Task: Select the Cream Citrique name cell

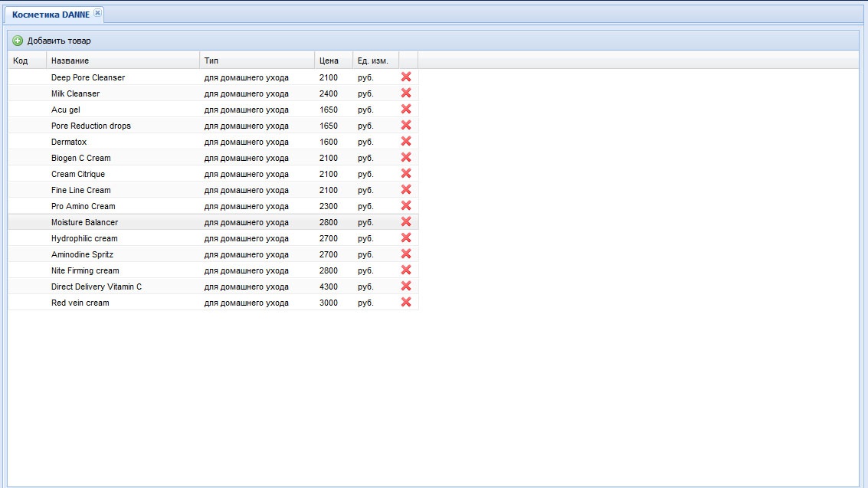Action: tap(123, 174)
